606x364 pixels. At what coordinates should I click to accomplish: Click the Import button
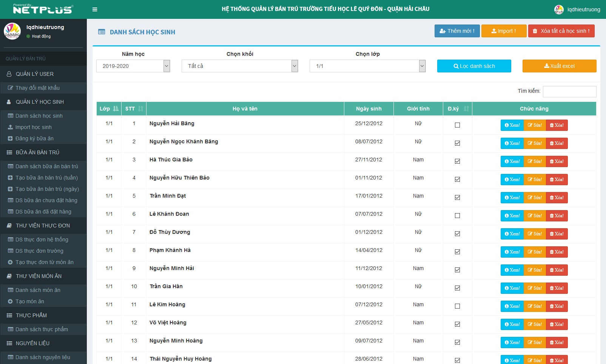pos(504,31)
